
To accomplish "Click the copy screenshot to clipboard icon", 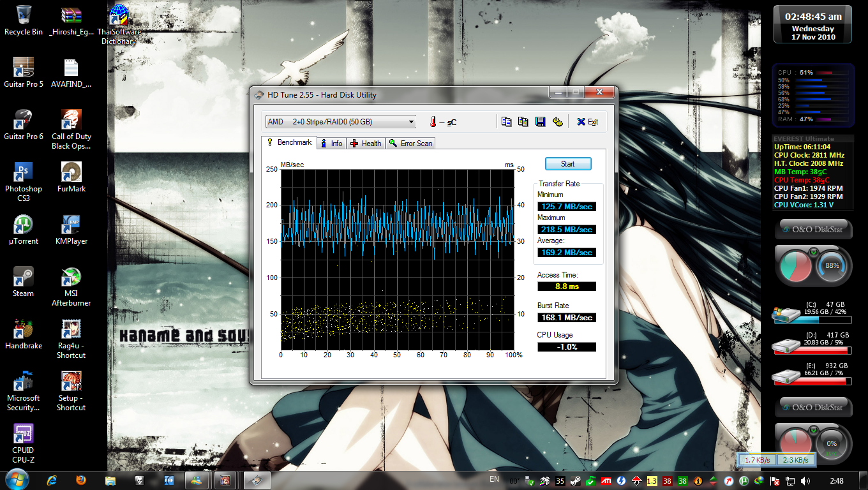I will 523,122.
